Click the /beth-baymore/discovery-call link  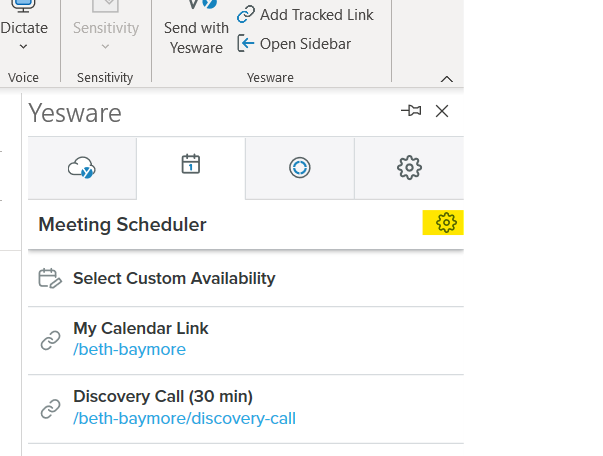[x=185, y=418]
